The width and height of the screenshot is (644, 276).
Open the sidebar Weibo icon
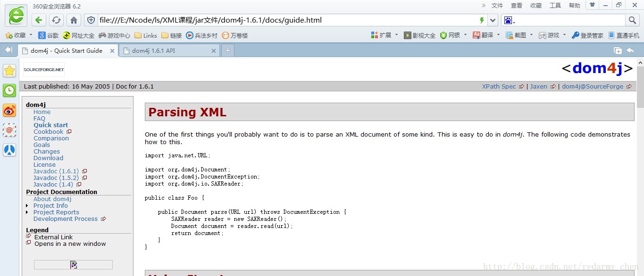tap(9, 110)
